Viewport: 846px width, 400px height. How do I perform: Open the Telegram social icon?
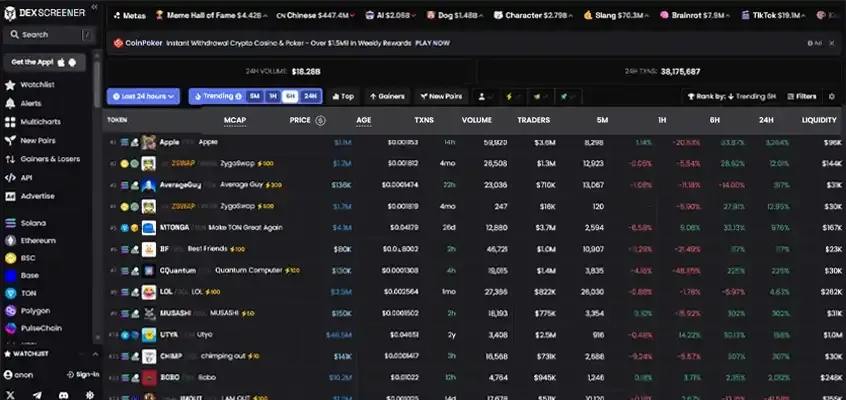(x=37, y=395)
